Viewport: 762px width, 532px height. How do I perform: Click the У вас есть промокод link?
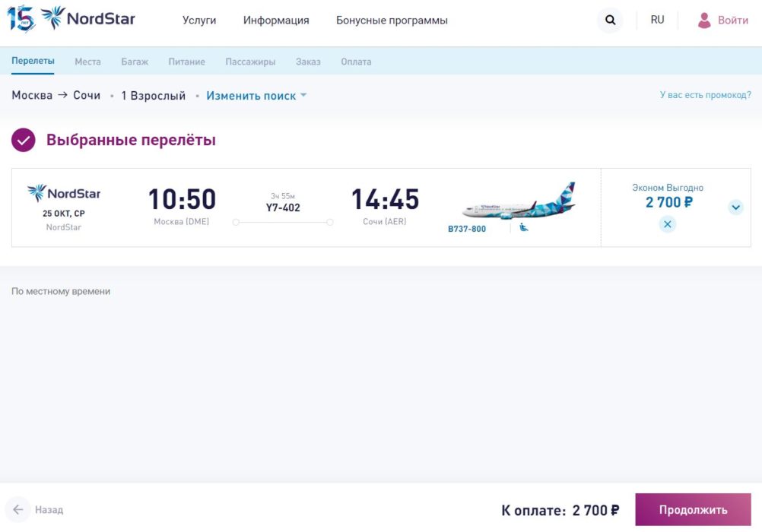705,95
